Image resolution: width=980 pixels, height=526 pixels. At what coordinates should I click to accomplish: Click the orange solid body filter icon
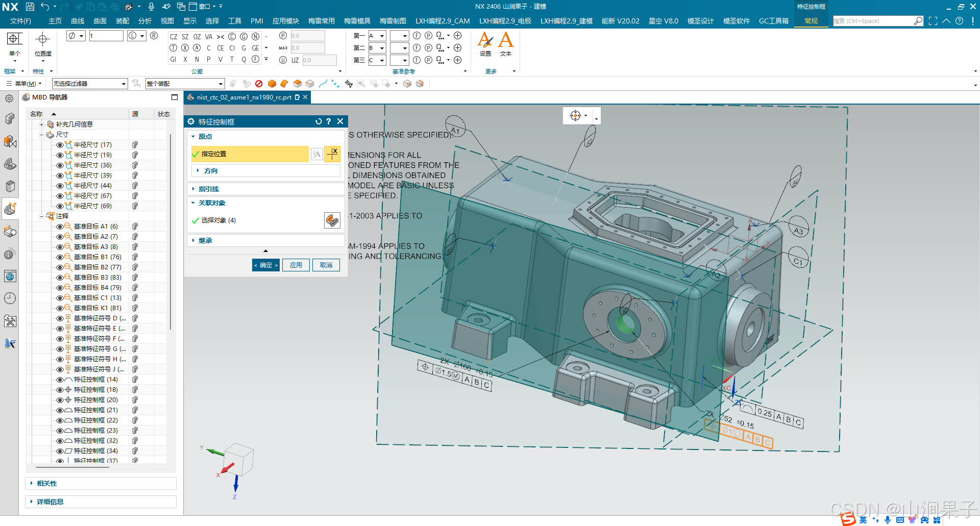(x=272, y=84)
